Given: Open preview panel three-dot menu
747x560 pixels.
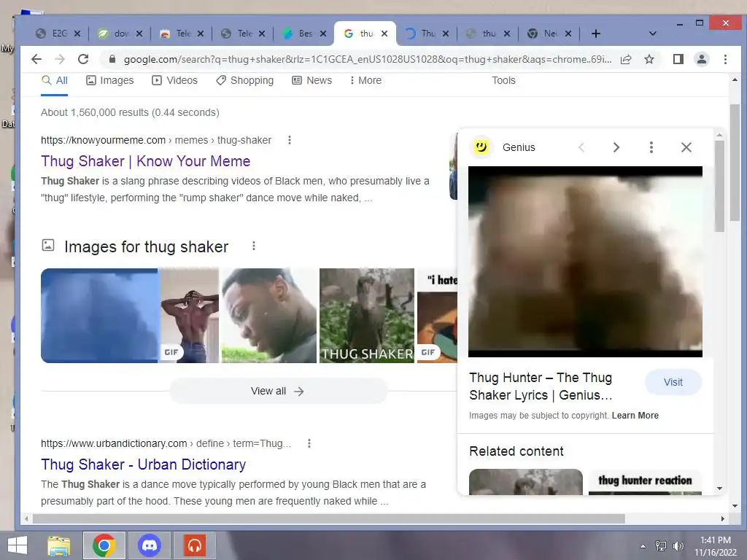Looking at the screenshot, I should tap(651, 147).
